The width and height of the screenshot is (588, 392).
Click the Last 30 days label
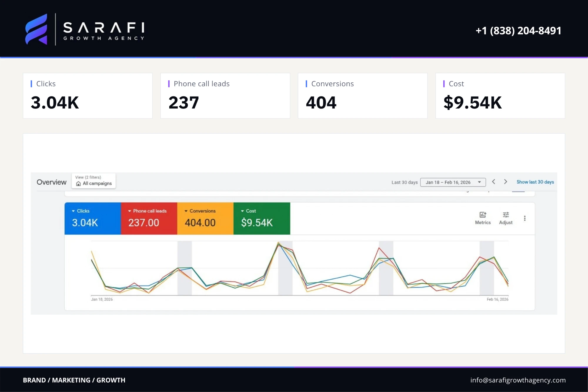point(405,182)
